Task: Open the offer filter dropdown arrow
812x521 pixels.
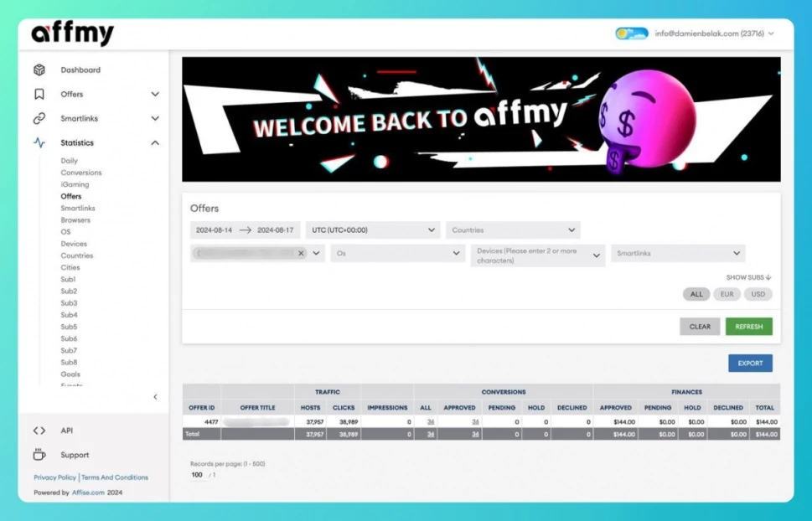Action: click(x=317, y=253)
